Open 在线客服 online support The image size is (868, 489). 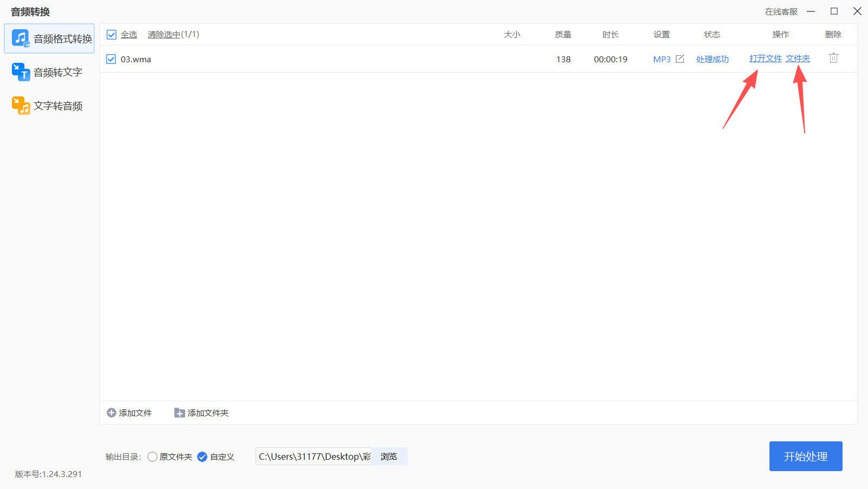click(781, 11)
